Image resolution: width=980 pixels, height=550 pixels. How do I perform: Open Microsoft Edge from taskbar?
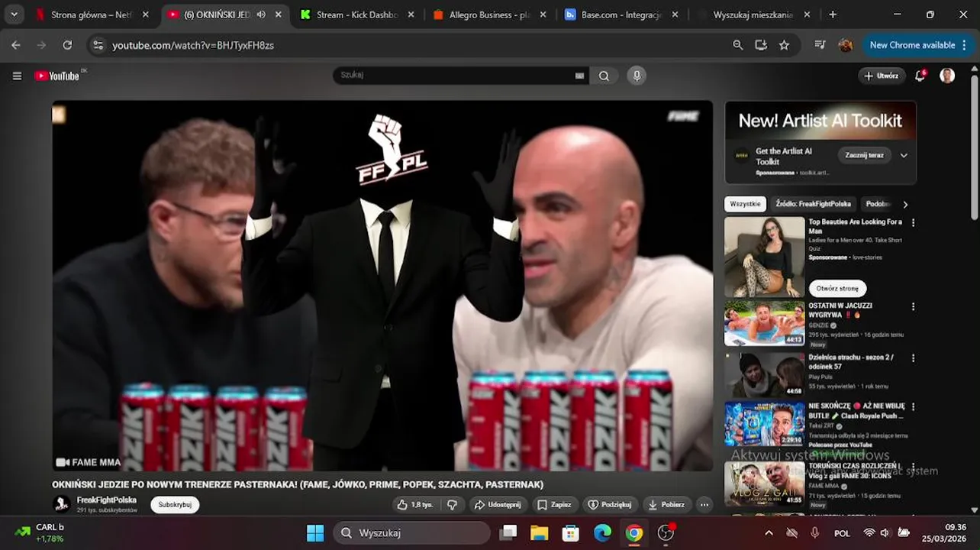tap(602, 532)
